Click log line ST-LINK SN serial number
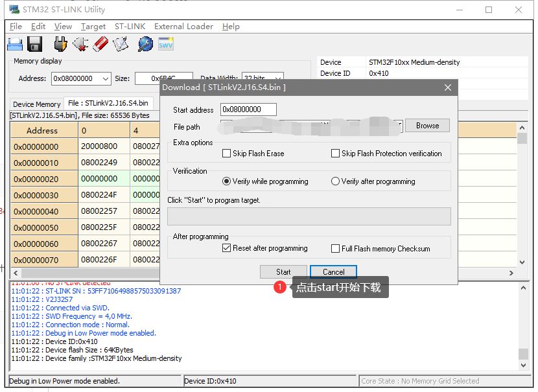538x392 pixels. [x=96, y=291]
